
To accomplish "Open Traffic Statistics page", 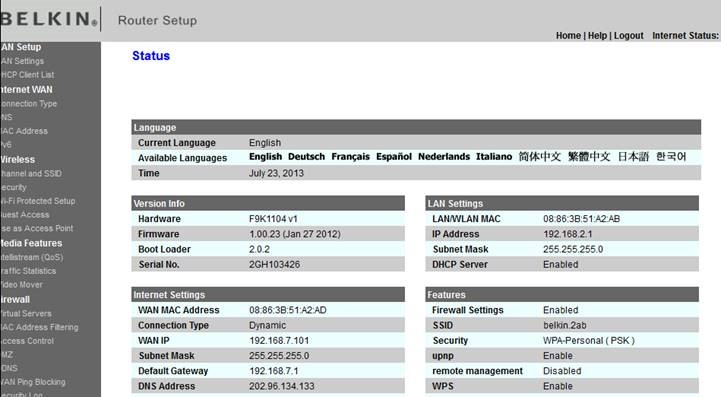I will tap(28, 271).
